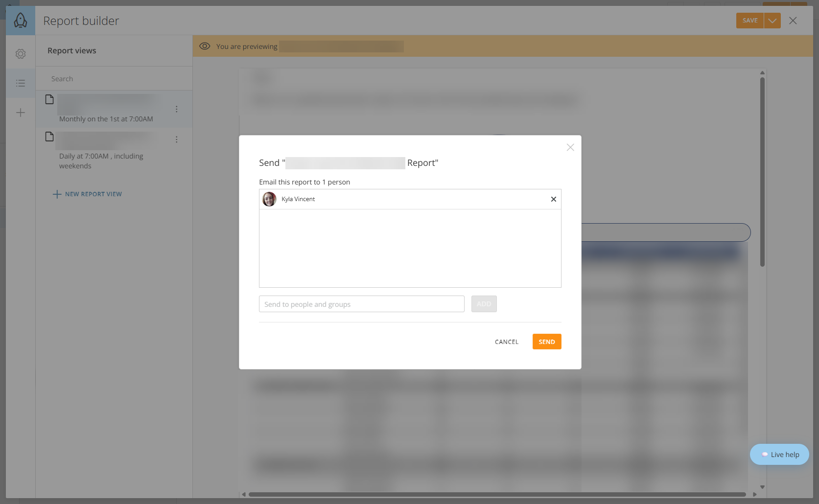The height and width of the screenshot is (504, 819).
Task: Click document icon of Monthly report view
Action: coord(49,99)
